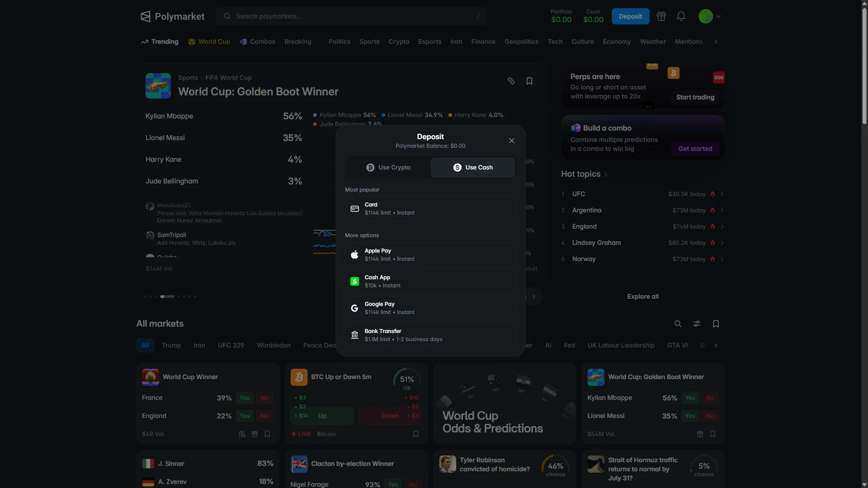Click the Polymarket logo
Image resolution: width=868 pixels, height=488 pixels.
[172, 17]
